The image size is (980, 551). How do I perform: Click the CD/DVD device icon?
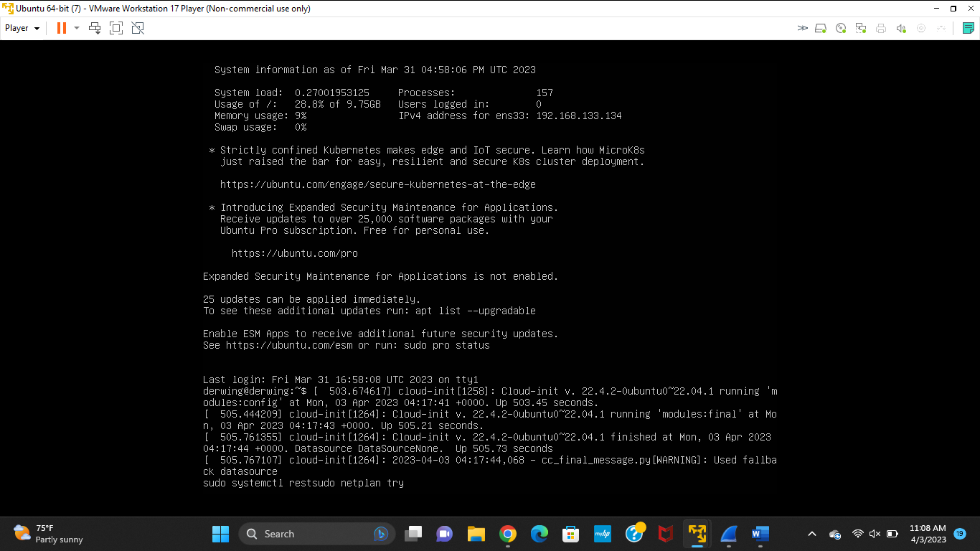pos(839,28)
